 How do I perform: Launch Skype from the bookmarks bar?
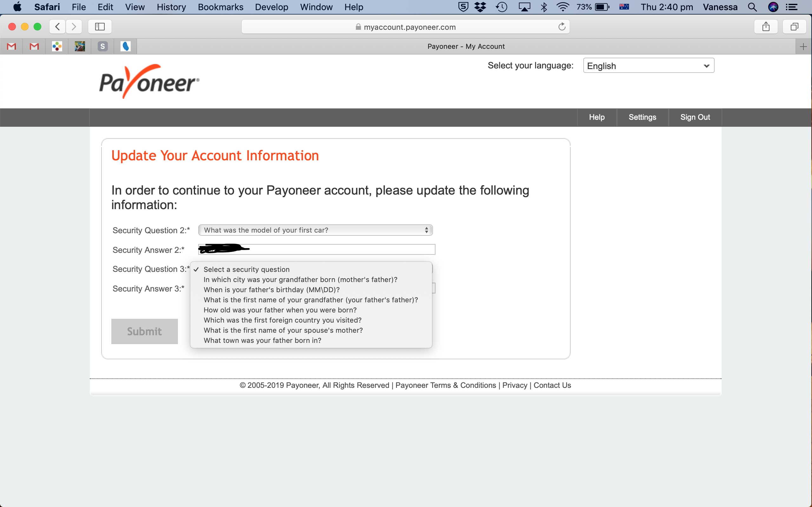pos(103,46)
